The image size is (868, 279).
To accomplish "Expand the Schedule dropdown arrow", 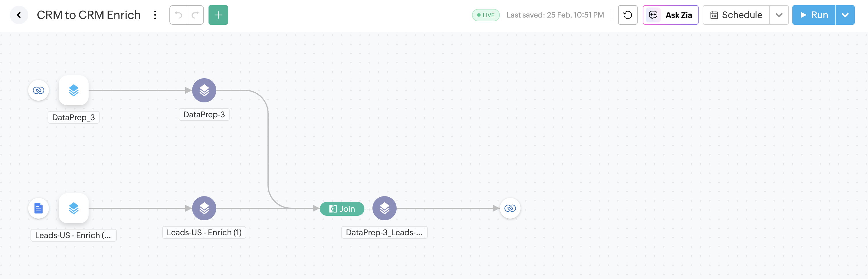I will [x=779, y=15].
